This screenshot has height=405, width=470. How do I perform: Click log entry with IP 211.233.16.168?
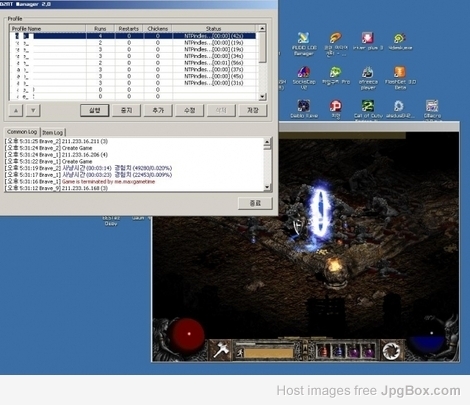[x=56, y=188]
